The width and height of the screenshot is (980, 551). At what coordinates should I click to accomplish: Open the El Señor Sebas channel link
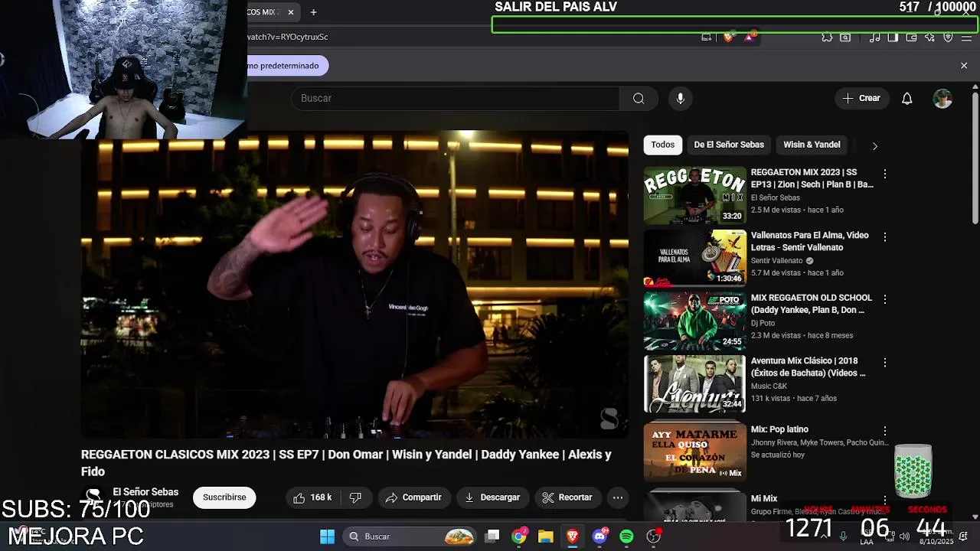click(145, 492)
